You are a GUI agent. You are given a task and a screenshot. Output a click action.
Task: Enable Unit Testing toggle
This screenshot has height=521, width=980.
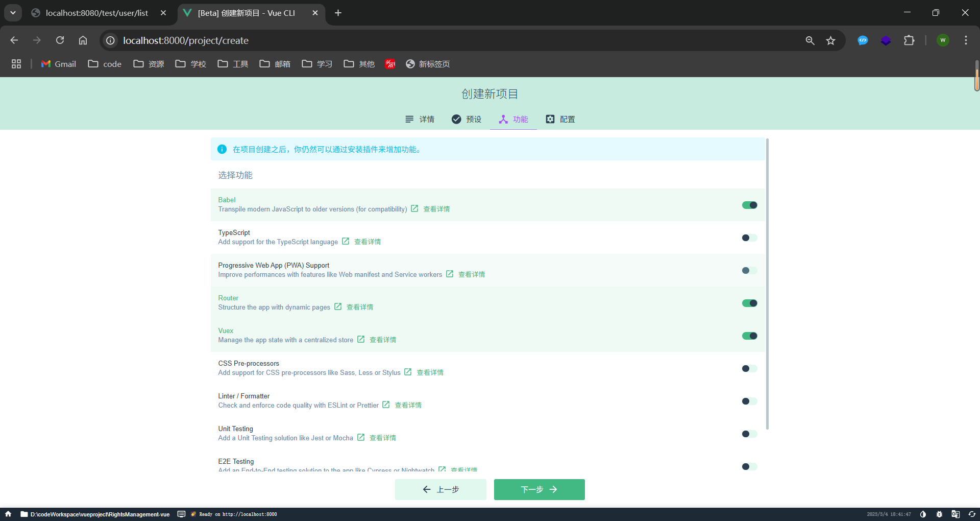tap(749, 434)
